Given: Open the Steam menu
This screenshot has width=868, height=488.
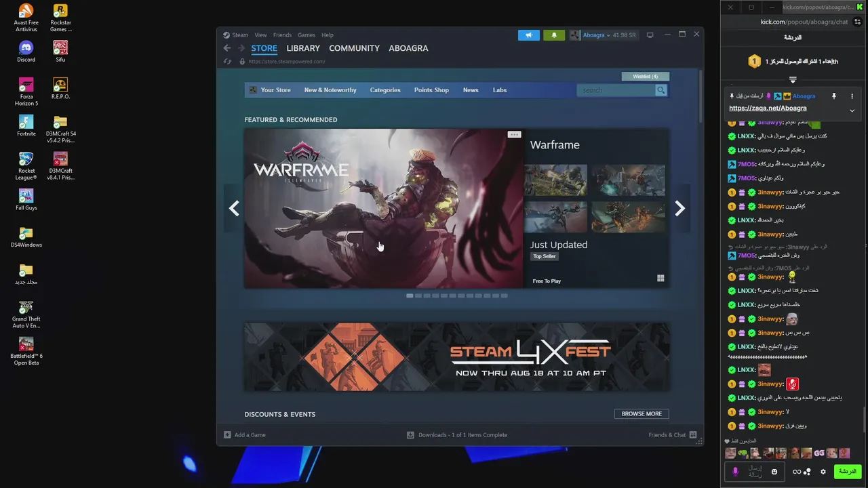Looking at the screenshot, I should coord(240,35).
